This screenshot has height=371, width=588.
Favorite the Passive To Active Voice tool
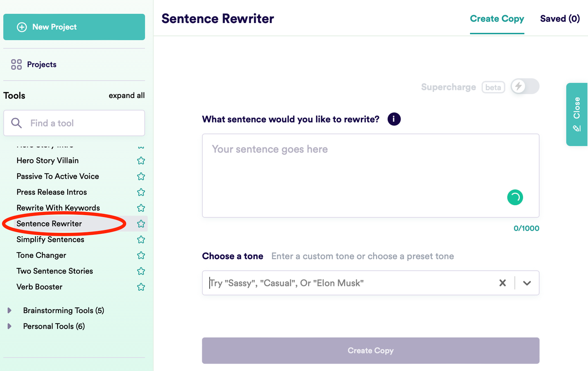click(x=141, y=176)
